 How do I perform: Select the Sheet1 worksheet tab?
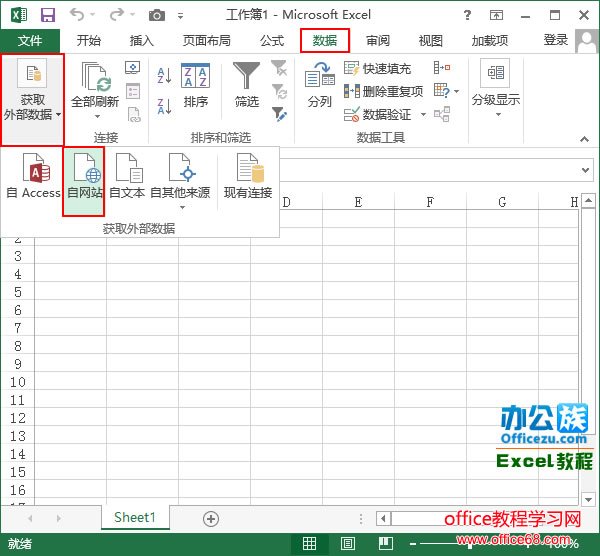tap(135, 517)
